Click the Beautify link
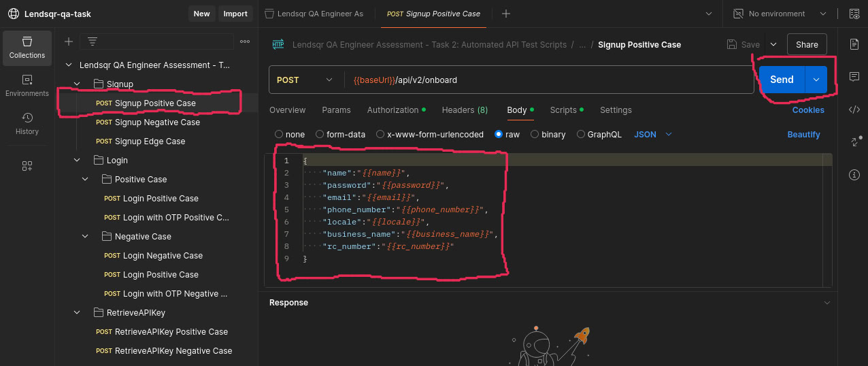The height and width of the screenshot is (366, 868). pos(804,134)
